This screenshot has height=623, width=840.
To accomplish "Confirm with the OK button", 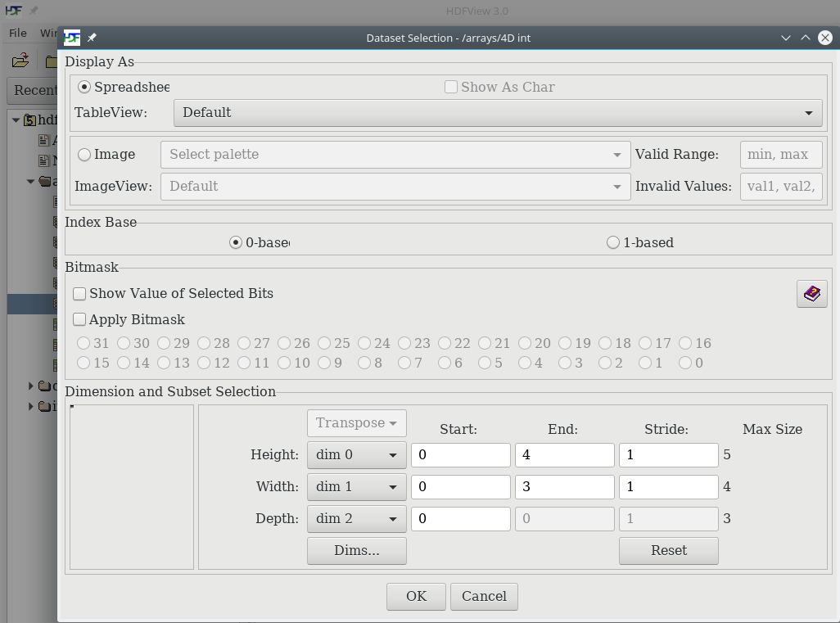I will (416, 596).
